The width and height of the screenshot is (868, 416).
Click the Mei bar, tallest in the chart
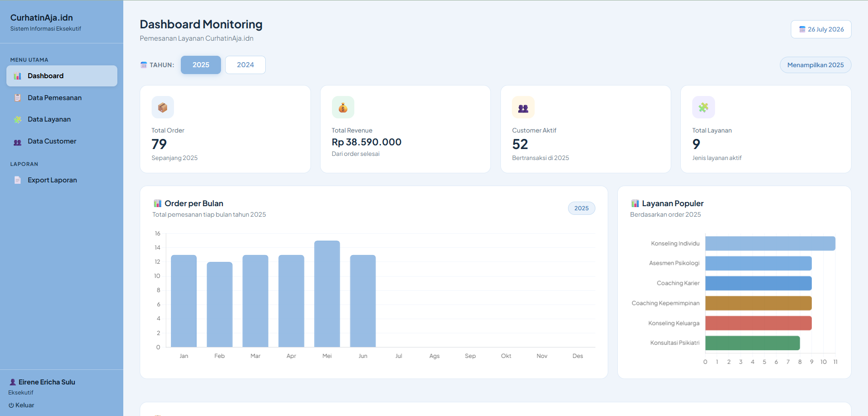coord(327,294)
